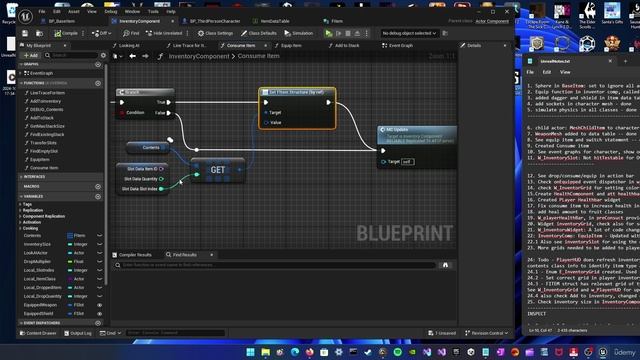
Task: Click the Contents variable type swatch
Action: 70,236
